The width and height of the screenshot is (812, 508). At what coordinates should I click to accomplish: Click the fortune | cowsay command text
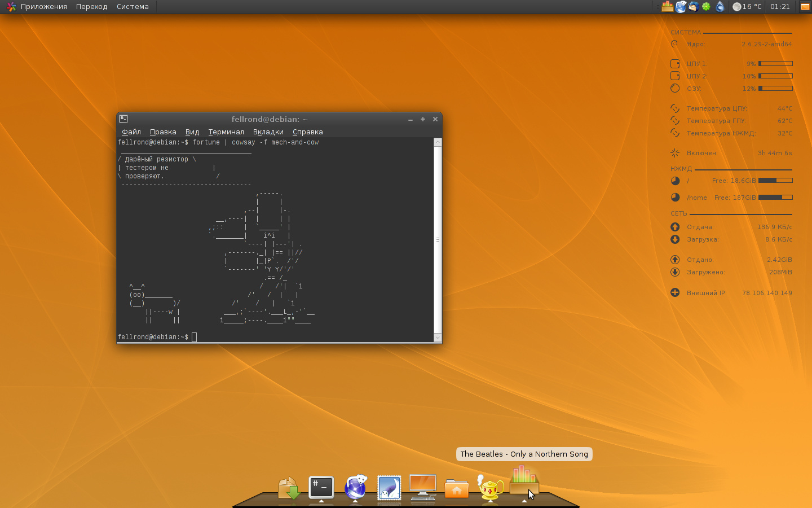pyautogui.click(x=255, y=142)
